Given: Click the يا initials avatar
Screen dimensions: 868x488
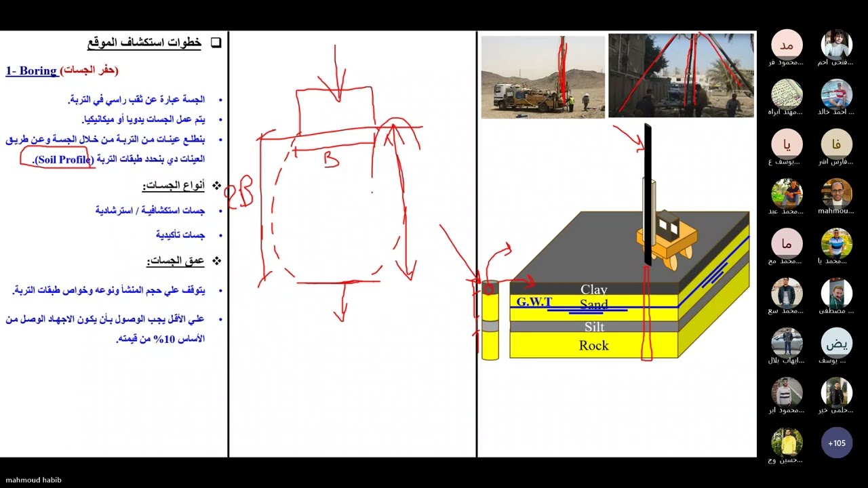Looking at the screenshot, I should 787,144.
